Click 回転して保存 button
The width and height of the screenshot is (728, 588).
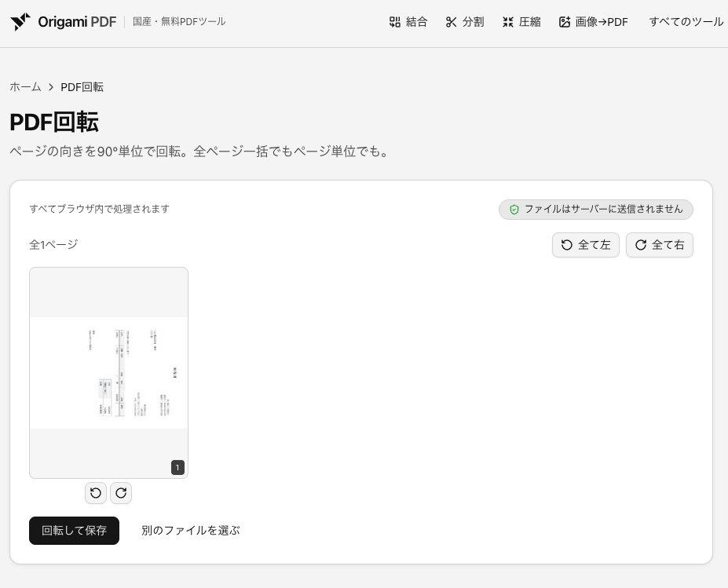[x=74, y=531]
